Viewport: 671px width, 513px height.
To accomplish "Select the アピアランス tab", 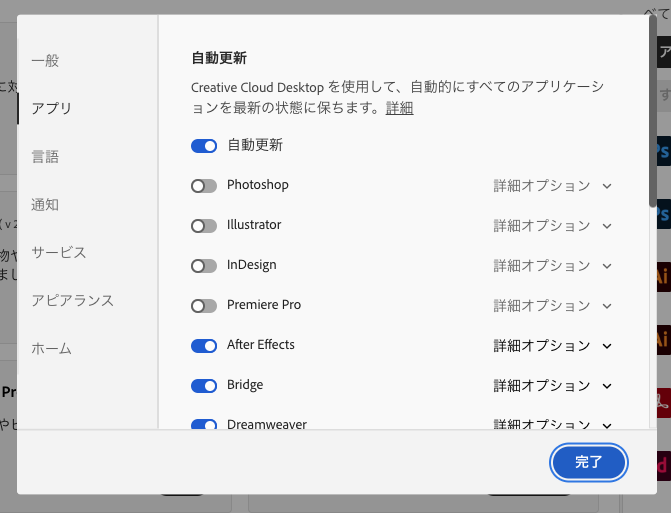I will pos(72,301).
